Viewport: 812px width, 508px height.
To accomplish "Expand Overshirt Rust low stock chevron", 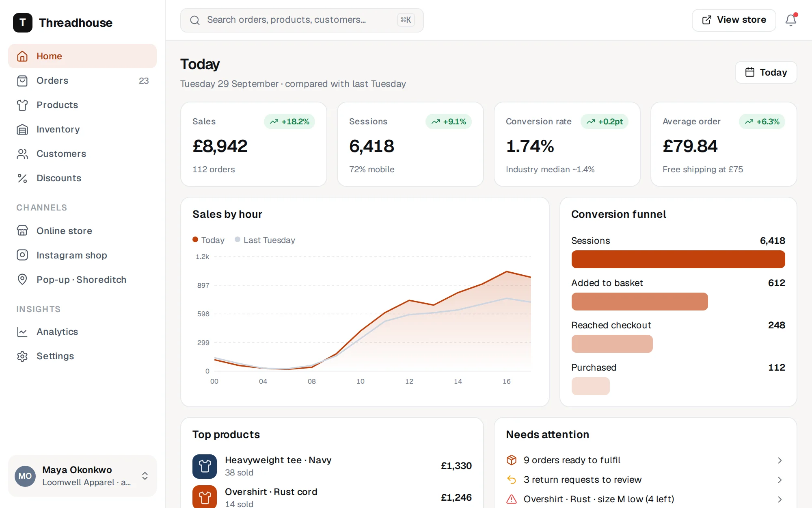I will [780, 499].
